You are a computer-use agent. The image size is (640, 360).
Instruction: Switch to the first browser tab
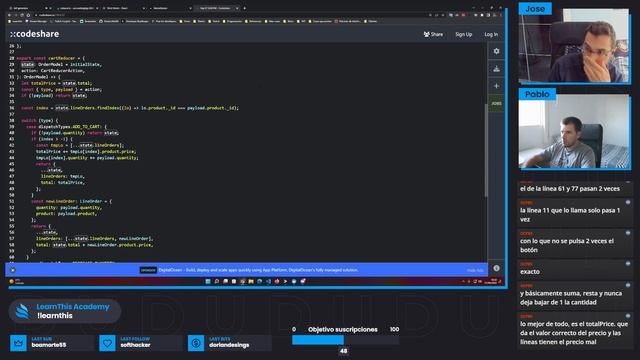coord(31,8)
